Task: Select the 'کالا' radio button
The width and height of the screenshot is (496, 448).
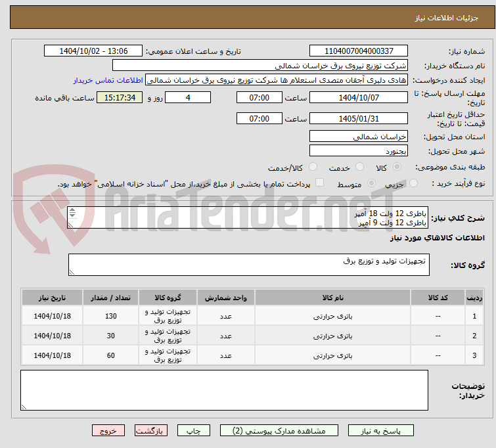Action: (x=397, y=166)
